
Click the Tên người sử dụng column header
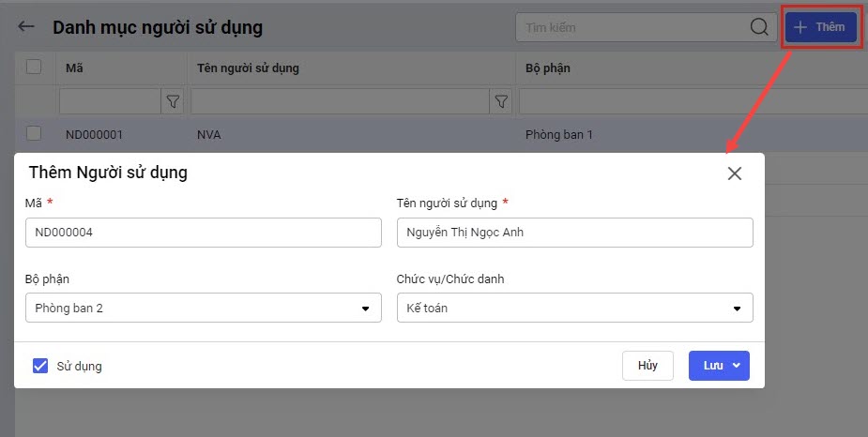tap(248, 68)
